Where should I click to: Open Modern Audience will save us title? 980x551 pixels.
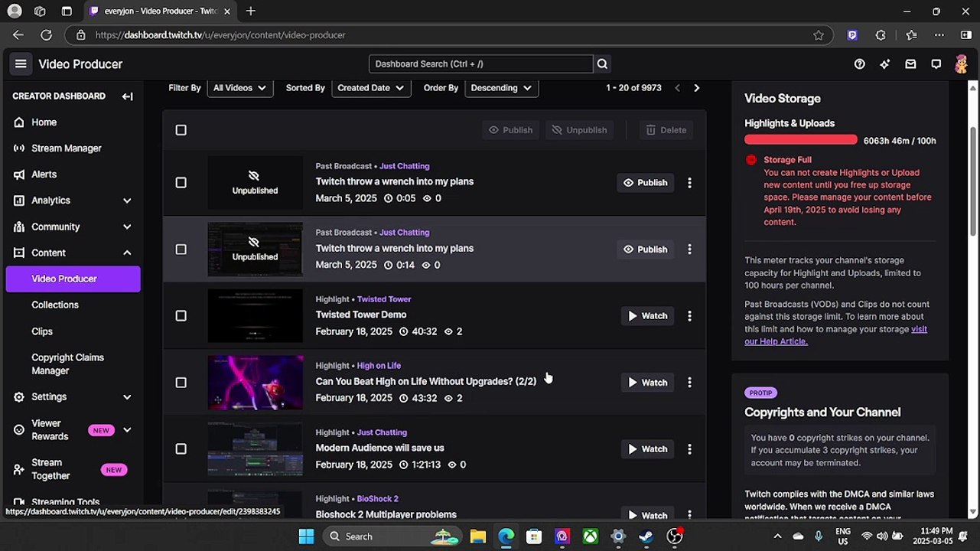[379, 448]
